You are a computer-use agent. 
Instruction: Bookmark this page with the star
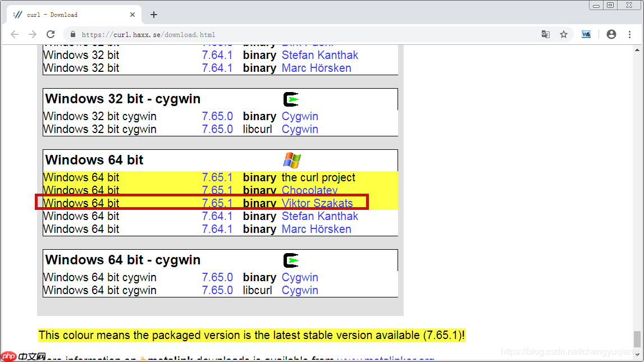(564, 34)
